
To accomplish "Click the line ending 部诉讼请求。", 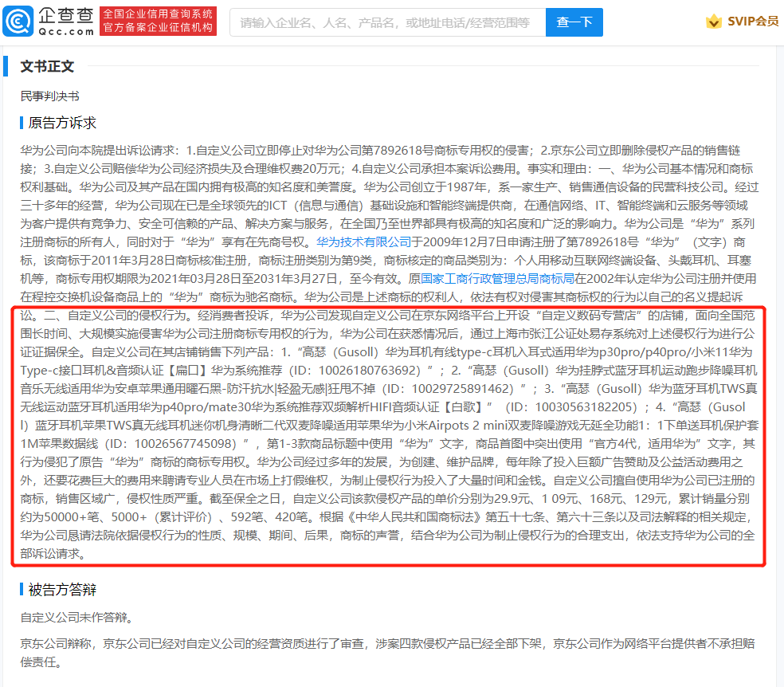I will (53, 553).
